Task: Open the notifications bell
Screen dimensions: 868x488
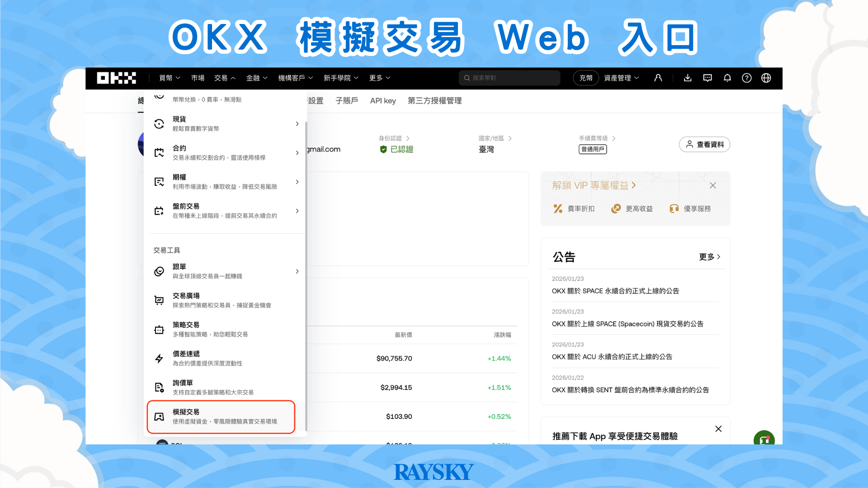Action: pos(727,78)
